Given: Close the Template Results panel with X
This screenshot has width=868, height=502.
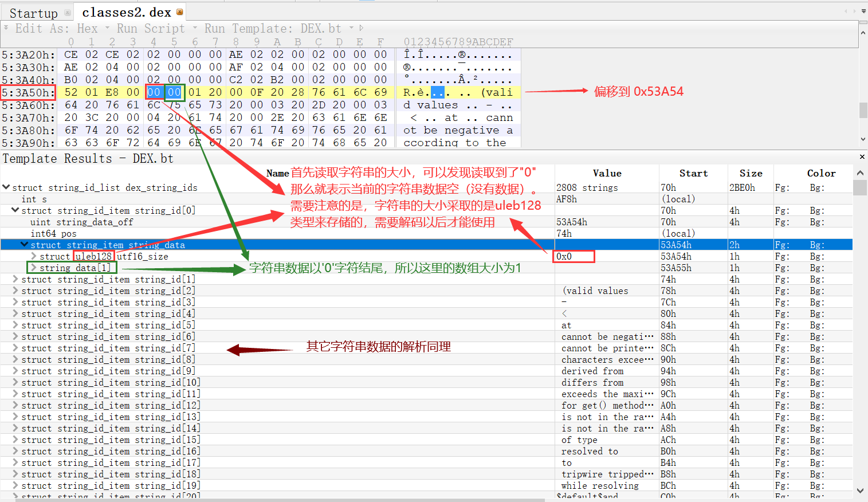Looking at the screenshot, I should (862, 156).
